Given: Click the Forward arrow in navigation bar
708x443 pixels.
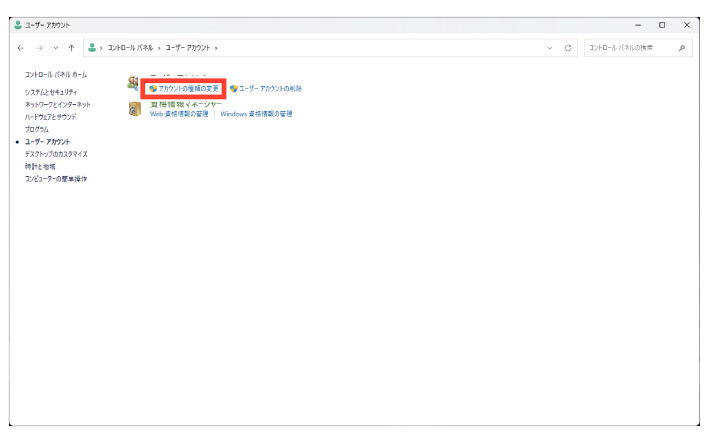Looking at the screenshot, I should (x=39, y=48).
